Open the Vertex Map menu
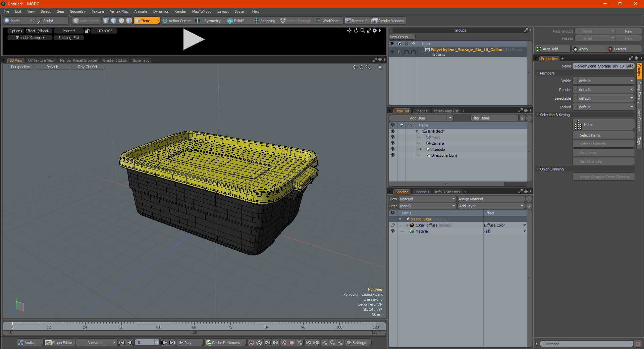644x349 pixels. coord(119,11)
